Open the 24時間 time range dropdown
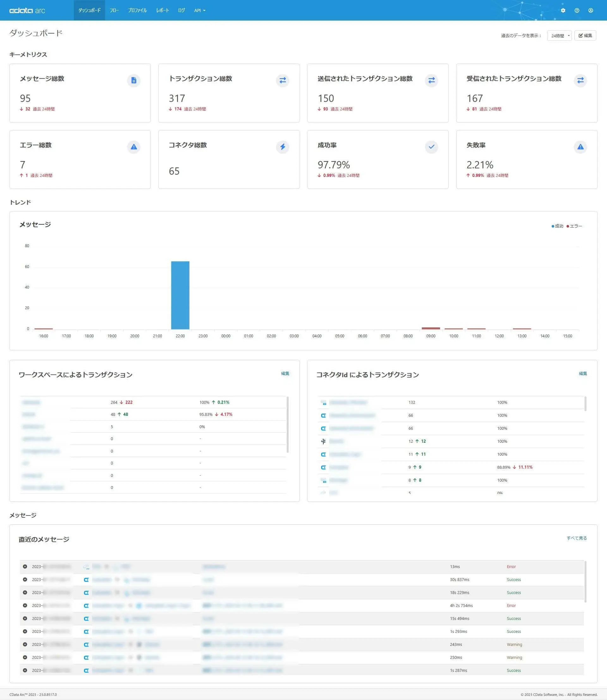Viewport: 607px width, 700px height. 559,35
